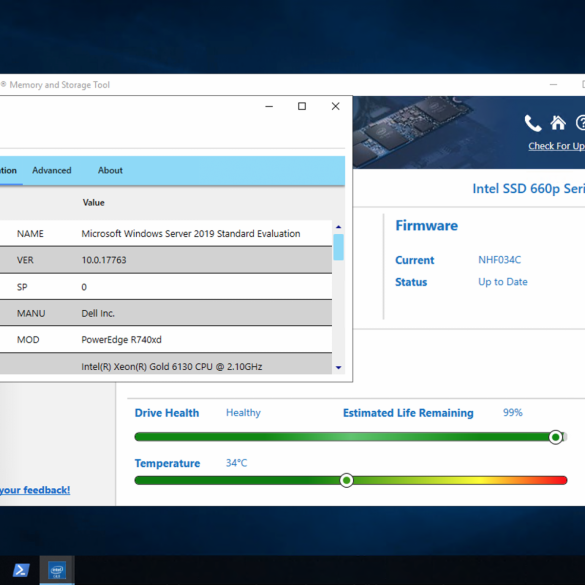The height and width of the screenshot is (585, 585).
Task: Minimize the system information dialog
Action: pyautogui.click(x=269, y=107)
